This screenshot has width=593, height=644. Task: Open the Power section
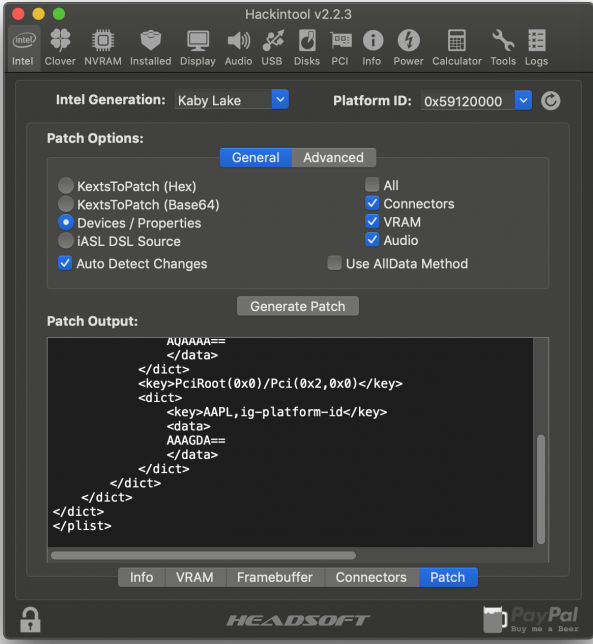(408, 48)
